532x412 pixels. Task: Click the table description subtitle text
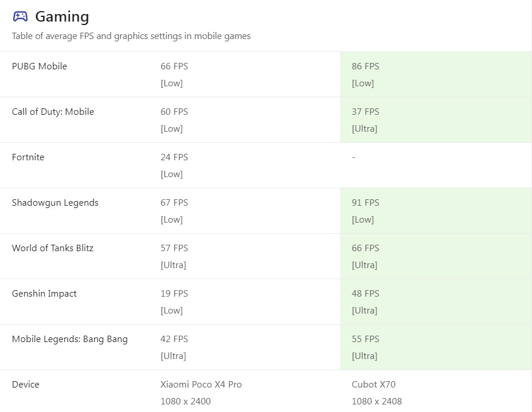(x=131, y=36)
